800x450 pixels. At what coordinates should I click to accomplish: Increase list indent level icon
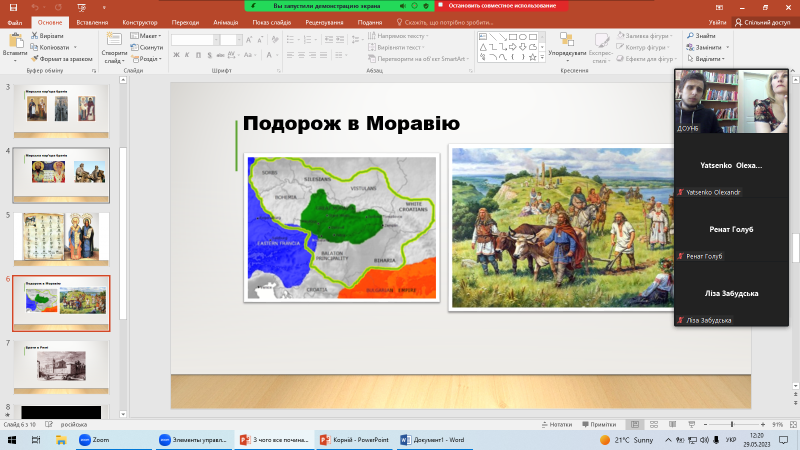[340, 40]
